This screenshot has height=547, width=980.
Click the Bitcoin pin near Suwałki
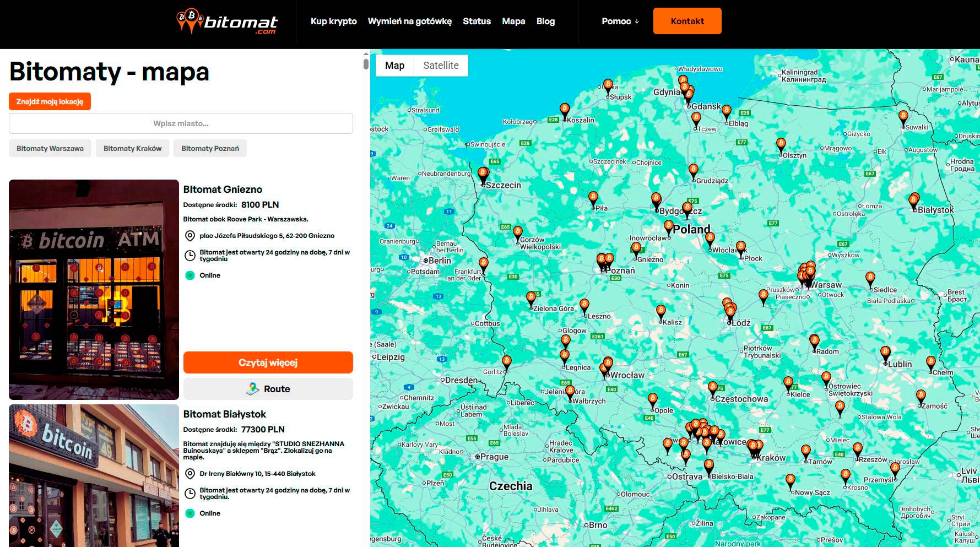pyautogui.click(x=903, y=117)
